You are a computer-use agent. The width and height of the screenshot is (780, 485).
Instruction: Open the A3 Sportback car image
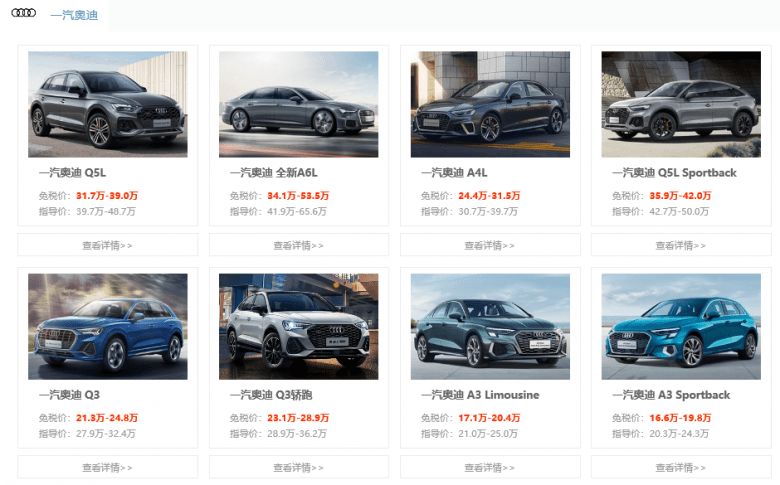(681, 326)
